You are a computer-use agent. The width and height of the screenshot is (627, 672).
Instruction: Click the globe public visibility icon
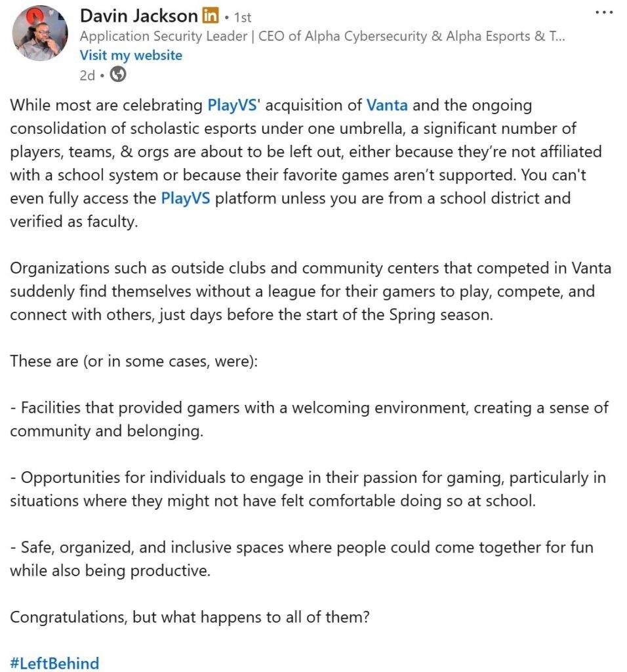click(x=118, y=75)
